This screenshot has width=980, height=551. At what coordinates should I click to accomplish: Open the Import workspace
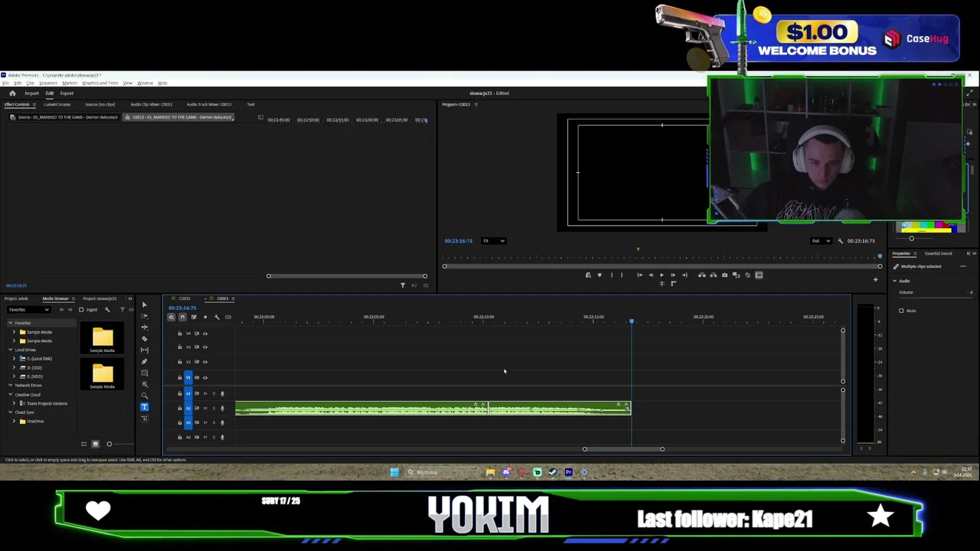31,93
